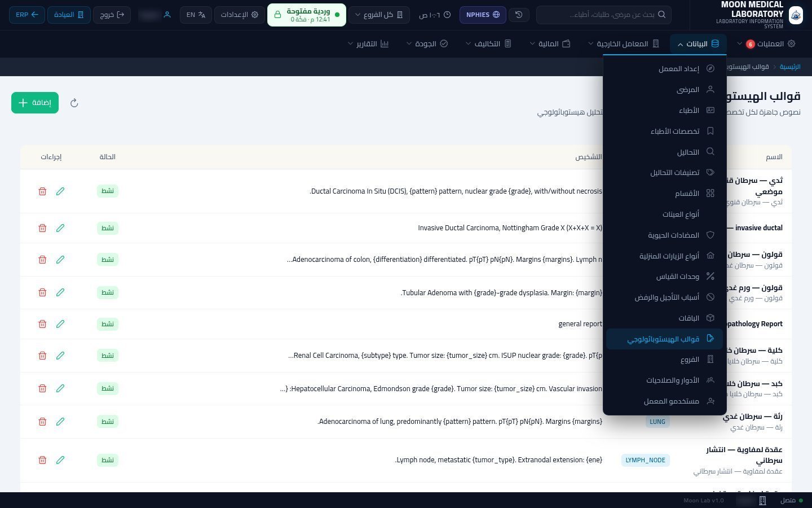Open the الإعدادات settings button

point(239,15)
